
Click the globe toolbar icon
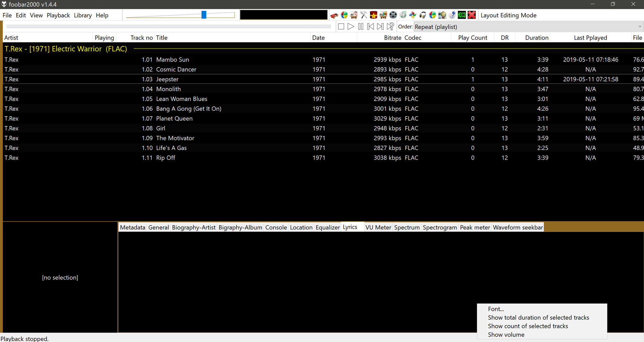coord(442,15)
